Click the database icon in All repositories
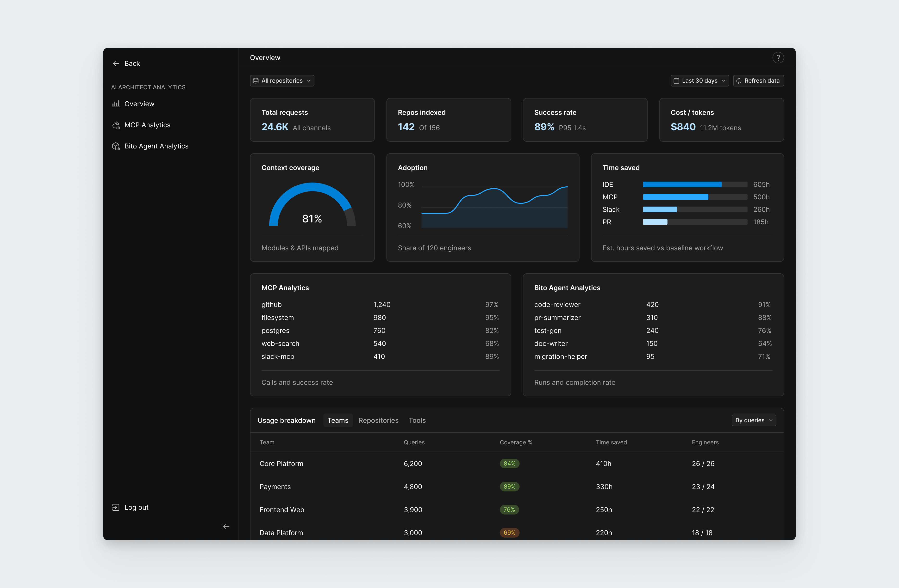The height and width of the screenshot is (588, 899). click(x=256, y=81)
